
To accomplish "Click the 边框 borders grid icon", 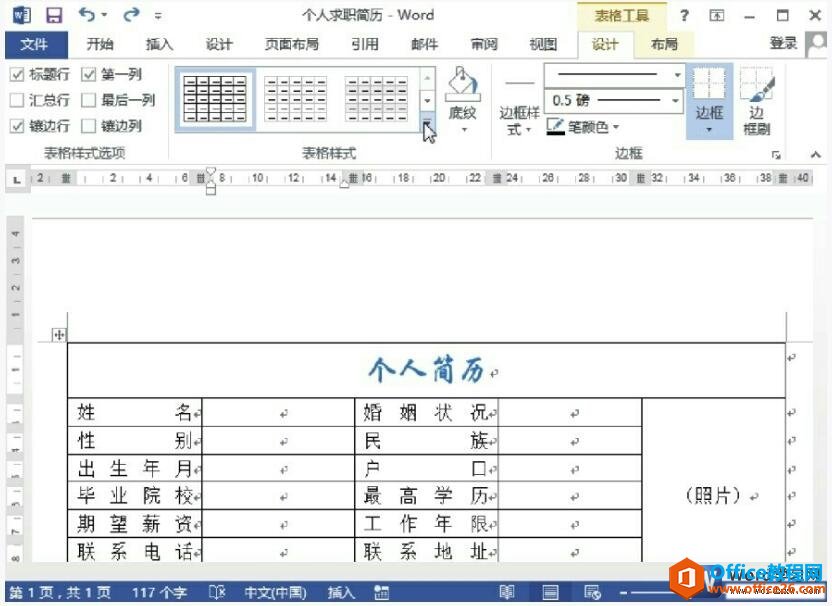I will coord(709,84).
